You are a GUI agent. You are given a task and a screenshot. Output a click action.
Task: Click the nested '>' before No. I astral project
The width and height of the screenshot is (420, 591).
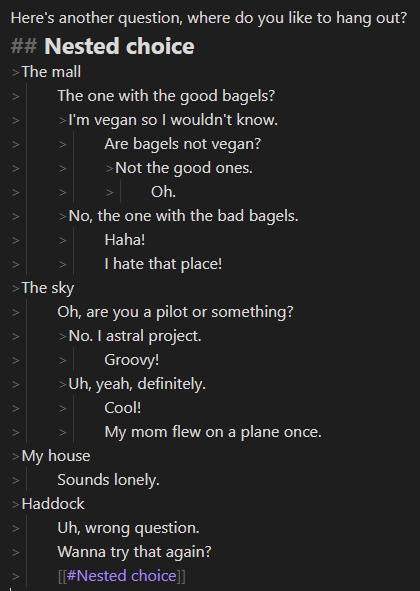click(x=63, y=336)
